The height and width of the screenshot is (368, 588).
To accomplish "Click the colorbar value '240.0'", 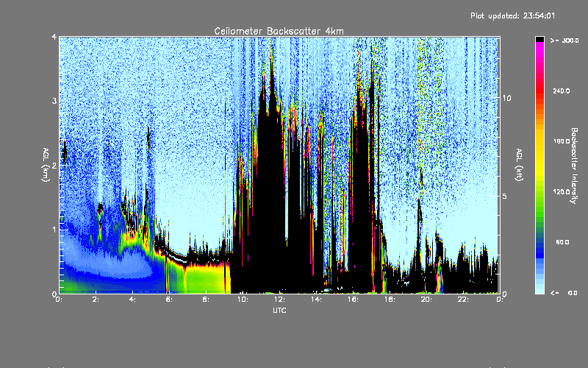I will 562,91.
